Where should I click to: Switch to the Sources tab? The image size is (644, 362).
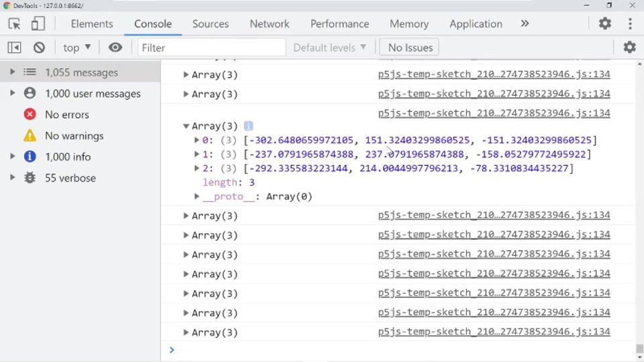coord(210,24)
